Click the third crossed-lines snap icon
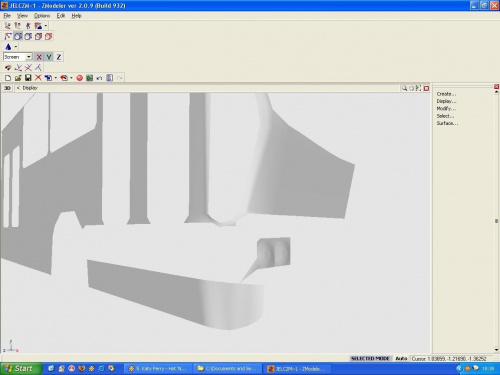 (28, 68)
